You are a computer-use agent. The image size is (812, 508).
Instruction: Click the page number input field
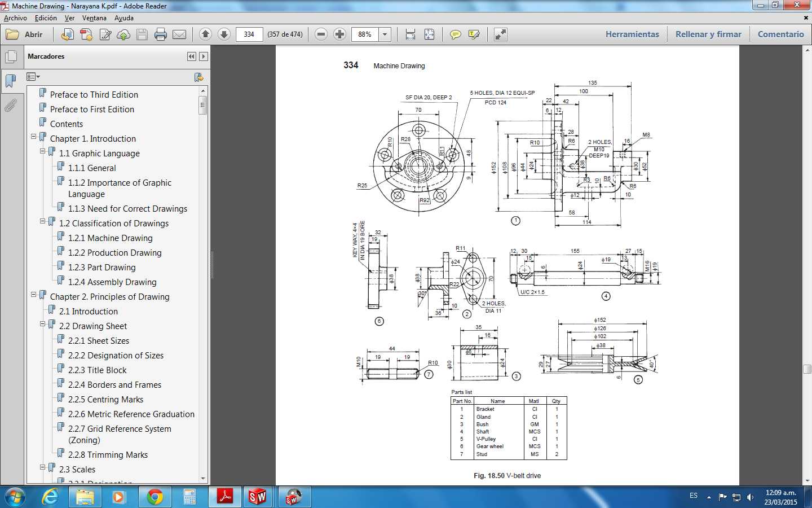[249, 34]
